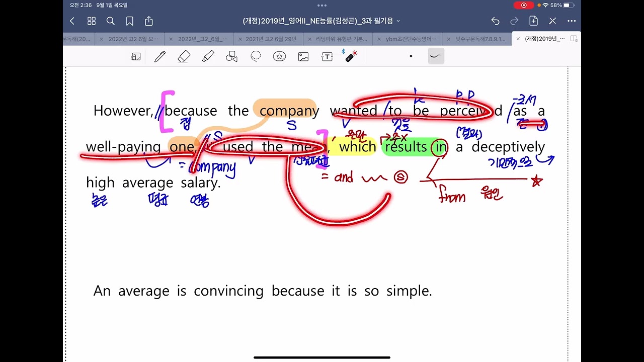
Task: Close the 리딩파워 유형편 tab
Action: [x=309, y=39]
